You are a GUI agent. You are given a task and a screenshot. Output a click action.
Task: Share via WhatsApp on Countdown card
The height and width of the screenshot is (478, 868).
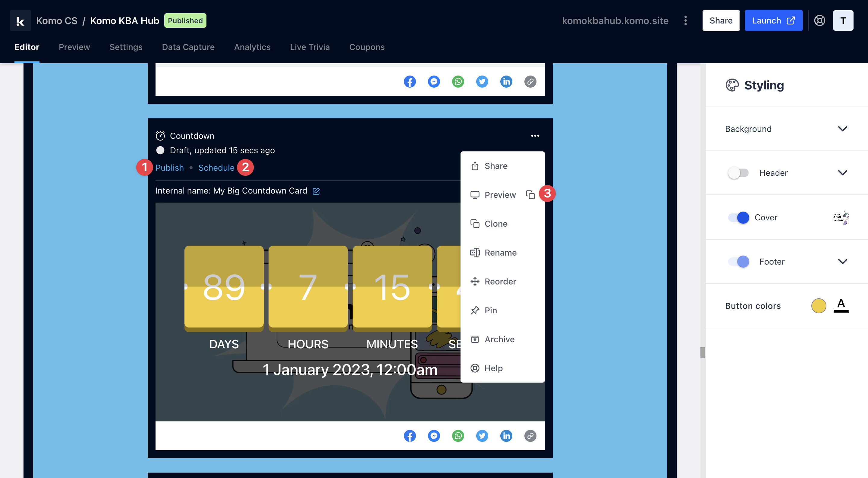(458, 436)
